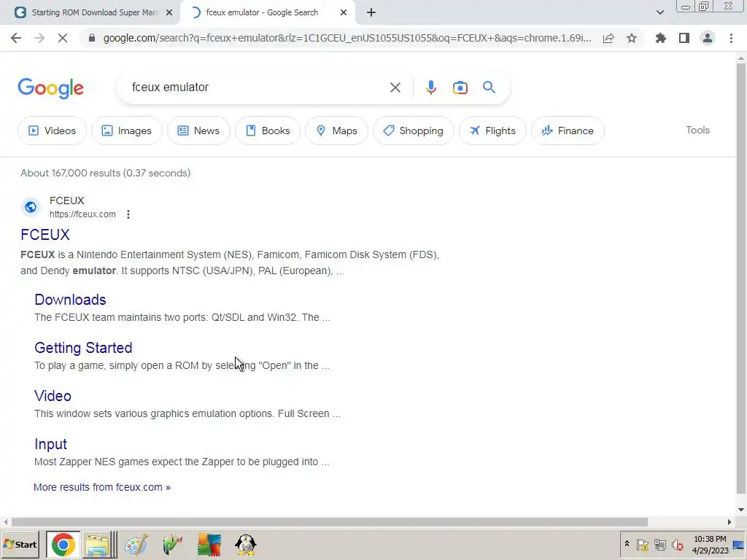The width and height of the screenshot is (747, 560).
Task: Click the address bar URL
Action: click(347, 38)
